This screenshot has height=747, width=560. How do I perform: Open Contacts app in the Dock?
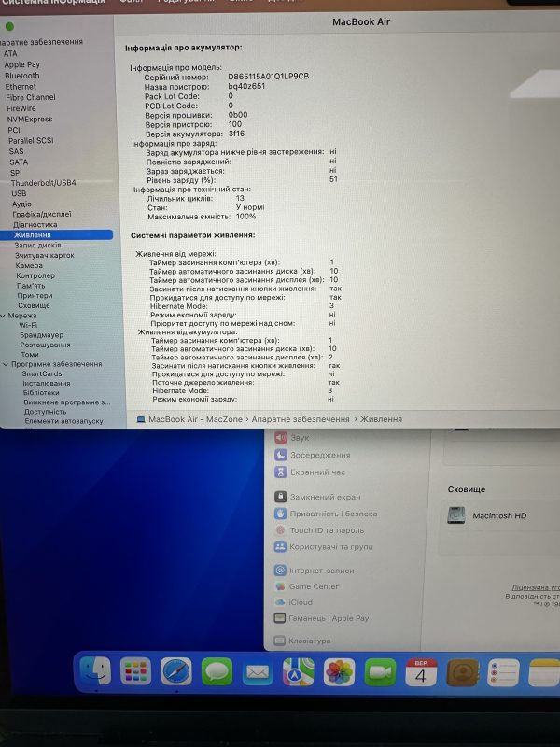point(462,672)
